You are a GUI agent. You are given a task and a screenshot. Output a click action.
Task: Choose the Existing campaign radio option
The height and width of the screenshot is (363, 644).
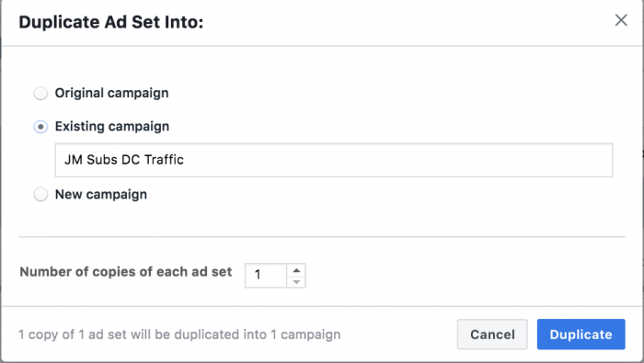coord(40,127)
